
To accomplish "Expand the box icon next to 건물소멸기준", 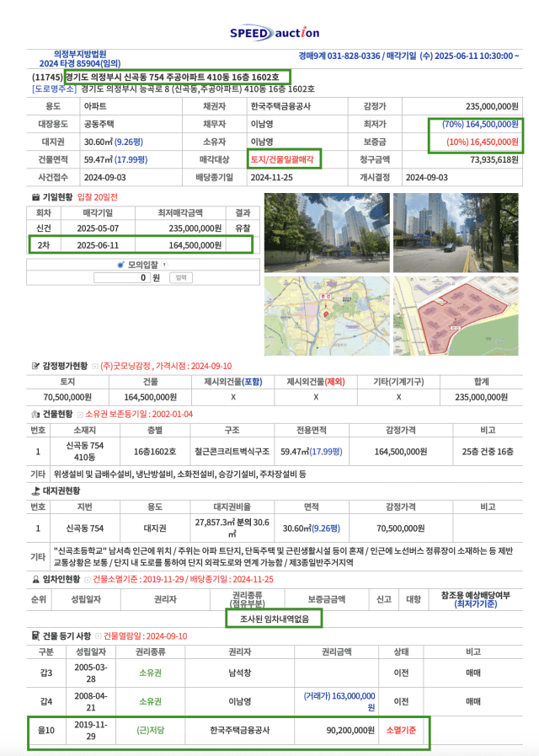I will coord(88,580).
